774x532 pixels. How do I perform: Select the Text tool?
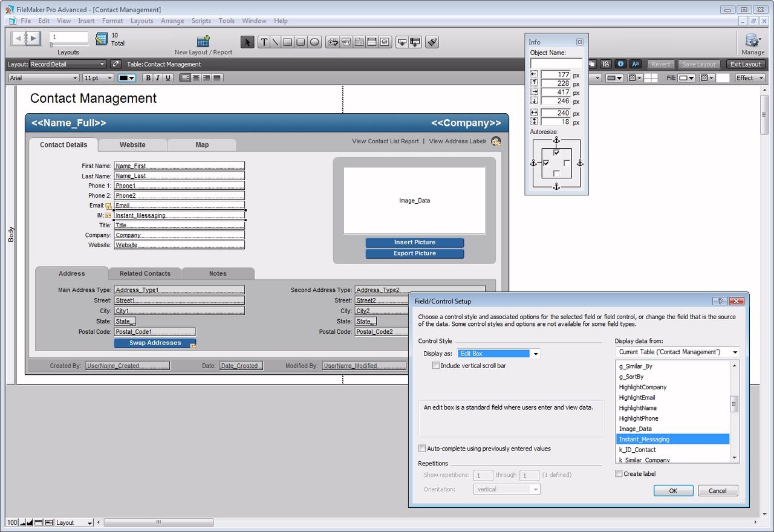tap(264, 42)
